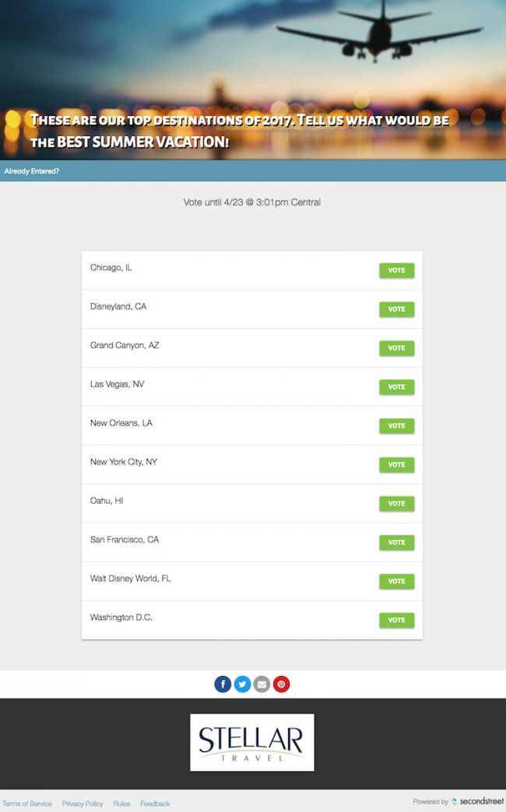View the Privacy Policy

(83, 803)
